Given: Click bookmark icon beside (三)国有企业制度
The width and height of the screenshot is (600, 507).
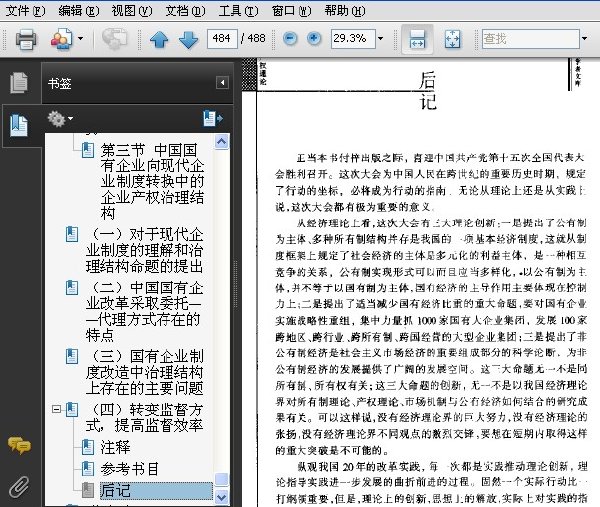Looking at the screenshot, I should [x=72, y=356].
